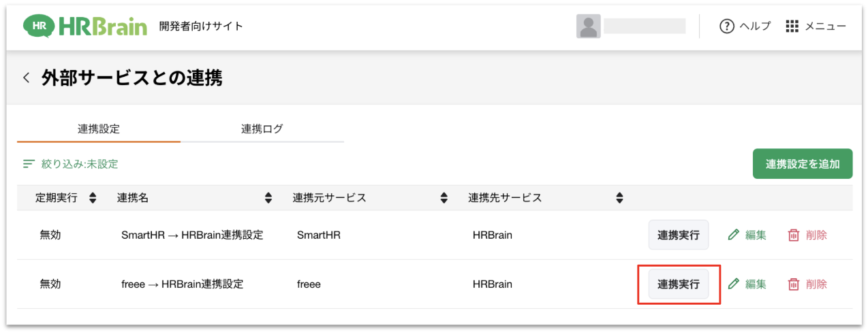Click trash icon for freee row
868x332 pixels.
[794, 284]
